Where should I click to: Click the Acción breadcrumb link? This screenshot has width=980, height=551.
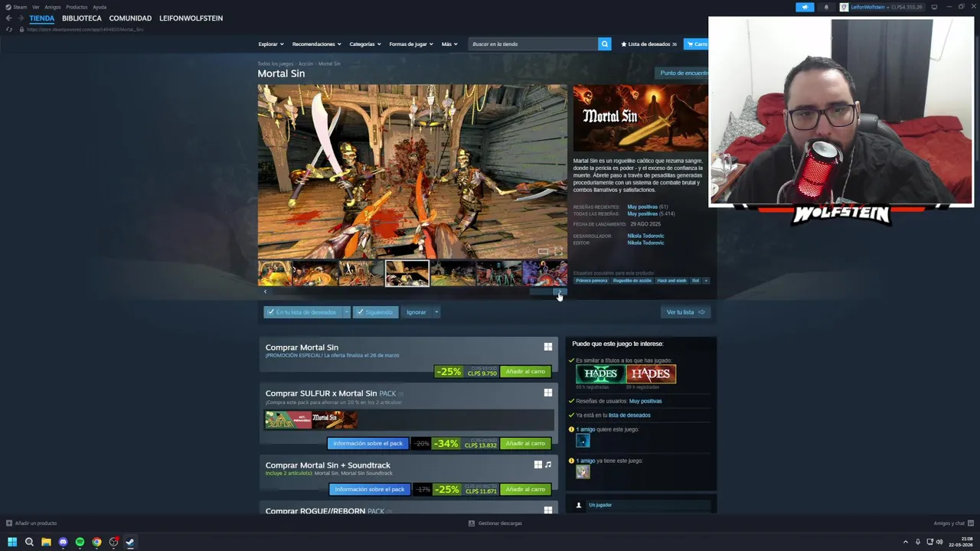(x=305, y=64)
